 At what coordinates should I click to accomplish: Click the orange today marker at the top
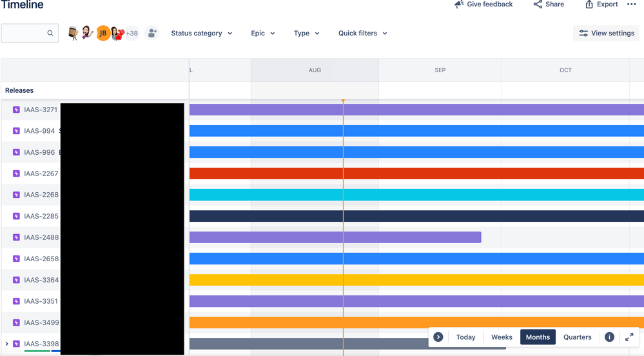click(343, 101)
